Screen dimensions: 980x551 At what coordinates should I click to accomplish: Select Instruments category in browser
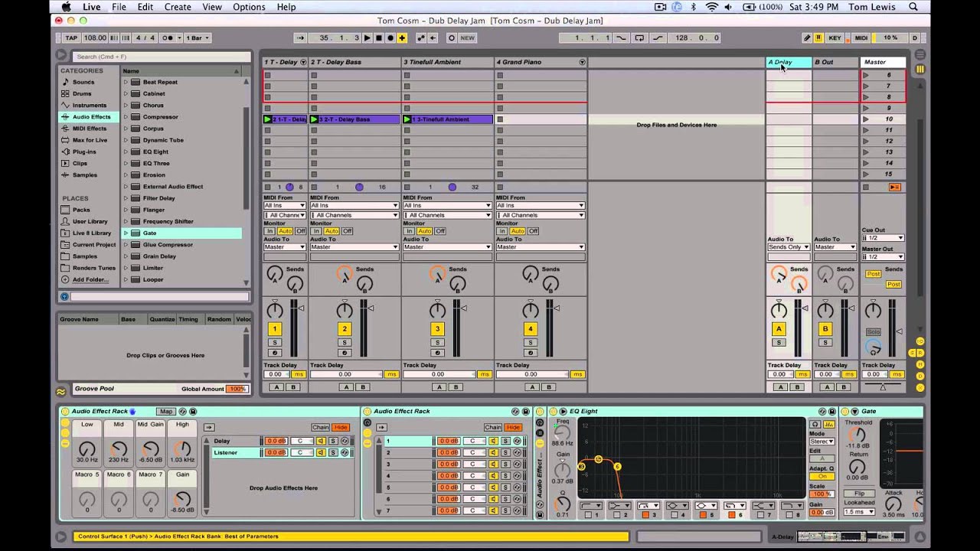(x=90, y=105)
